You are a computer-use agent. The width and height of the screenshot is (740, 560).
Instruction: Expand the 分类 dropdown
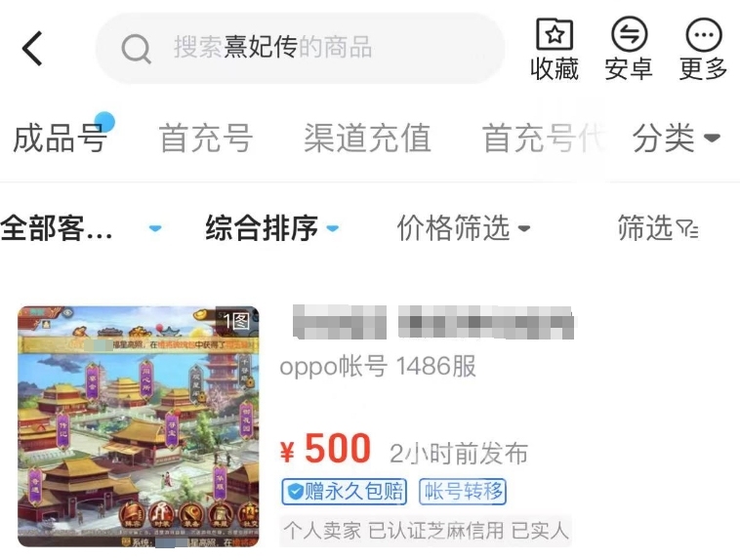[676, 139]
